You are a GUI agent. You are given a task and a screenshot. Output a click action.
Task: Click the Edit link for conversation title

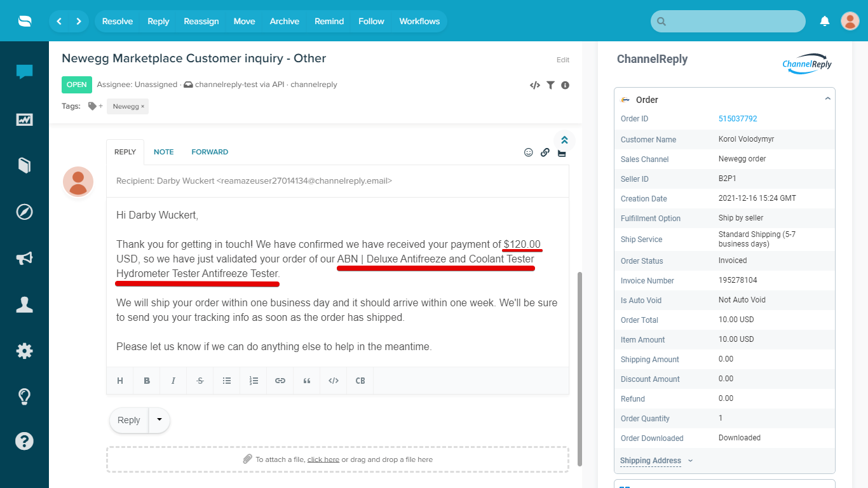pos(563,60)
